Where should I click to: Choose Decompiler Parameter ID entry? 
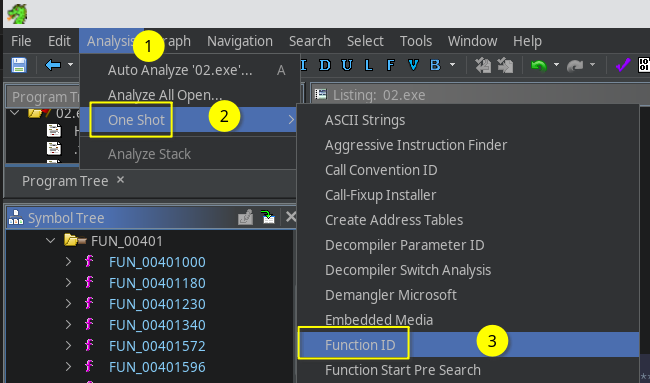pyautogui.click(x=468, y=245)
